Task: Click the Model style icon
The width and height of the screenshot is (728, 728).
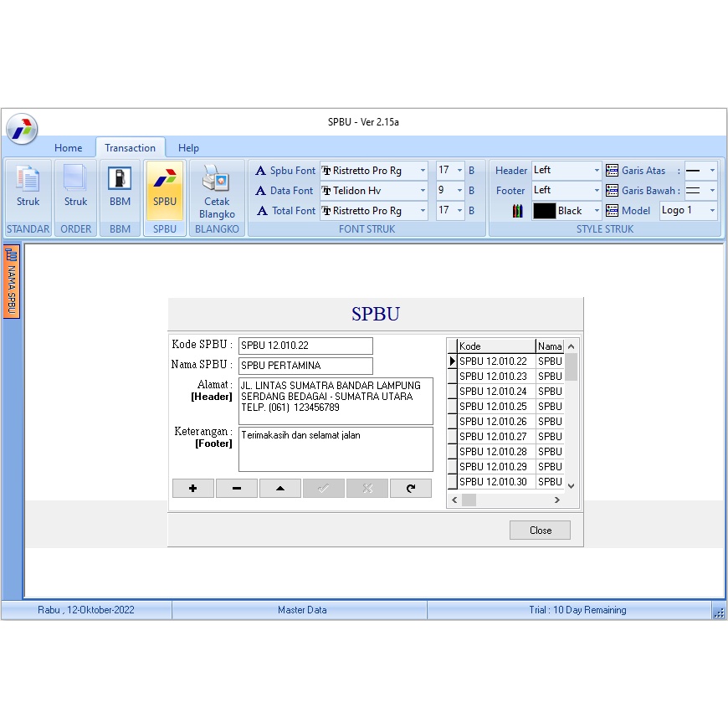Action: (x=612, y=211)
